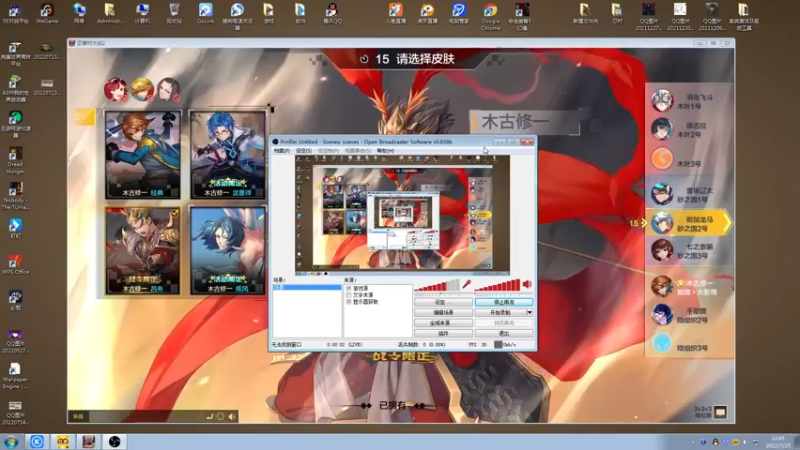Select the 木古修一 blue-haired glasses skin card

(x=228, y=155)
